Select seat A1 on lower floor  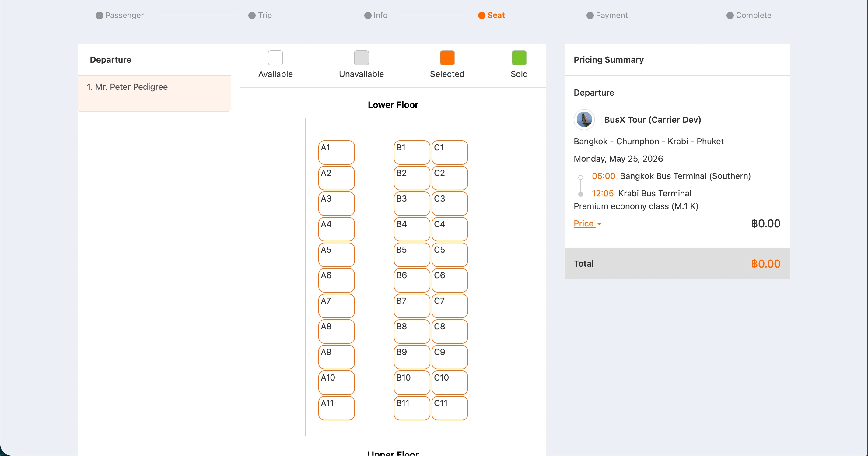[336, 152]
